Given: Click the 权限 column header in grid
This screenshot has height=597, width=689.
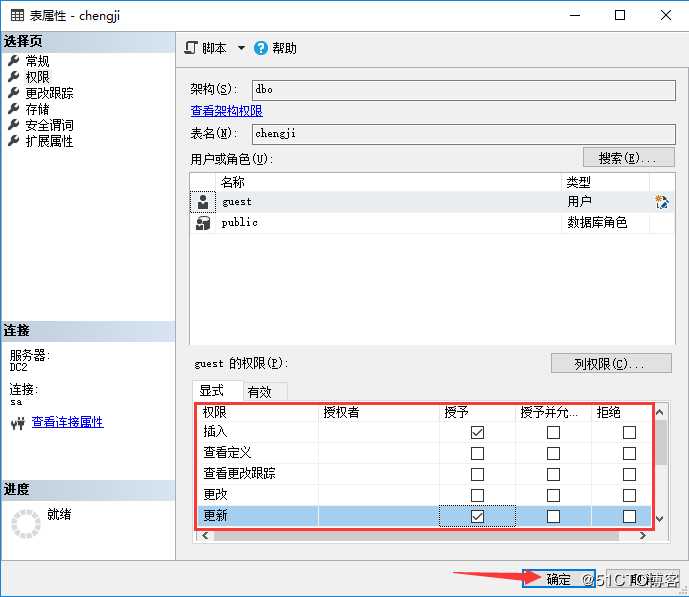Looking at the screenshot, I should click(x=258, y=412).
